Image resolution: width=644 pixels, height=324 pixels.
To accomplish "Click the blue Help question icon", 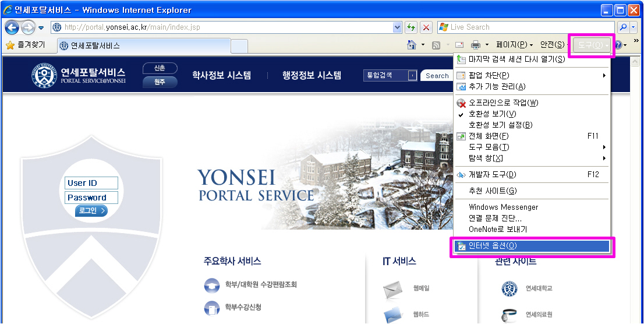I will click(x=618, y=45).
